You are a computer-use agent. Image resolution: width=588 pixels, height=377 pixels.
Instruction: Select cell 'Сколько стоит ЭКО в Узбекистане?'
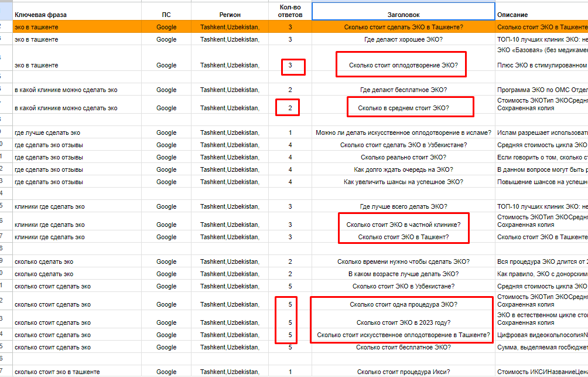pyautogui.click(x=404, y=286)
